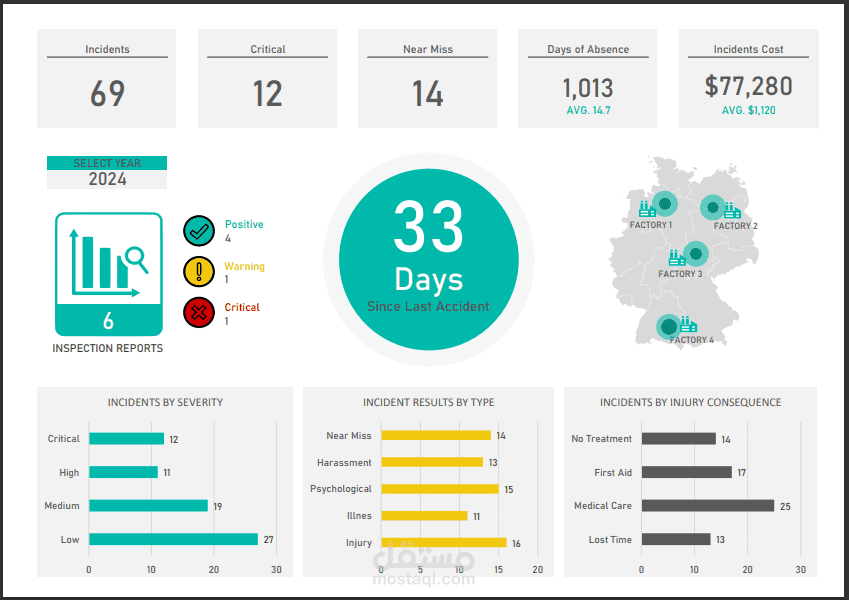Click the red Critical X icon
Viewport: 849px width, 600px height.
click(199, 312)
